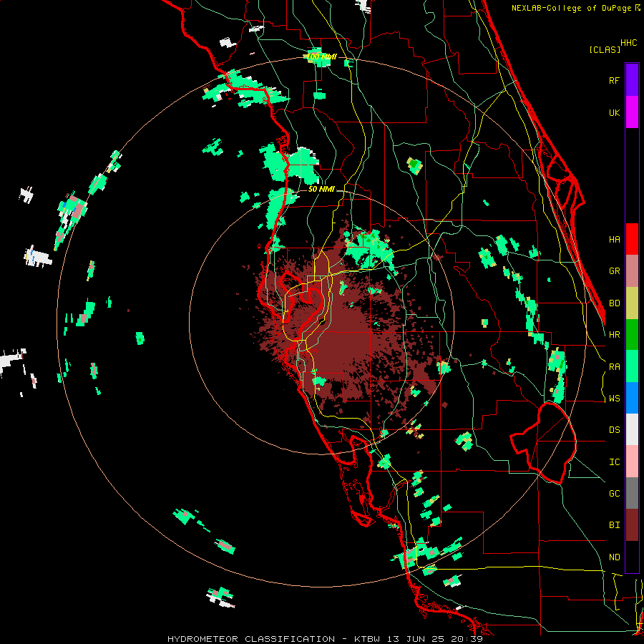Click the BI legend label
Image resolution: width=644 pixels, height=644 pixels.
(614, 525)
